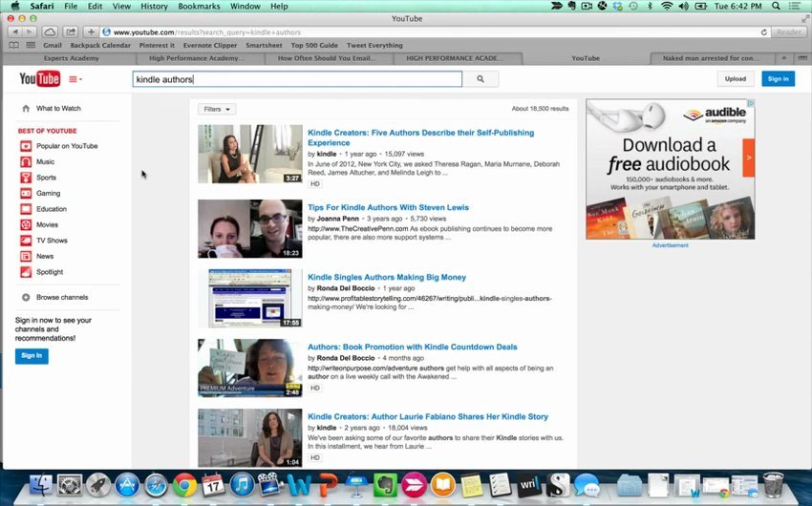Click the TV Shows icon

[x=26, y=241]
